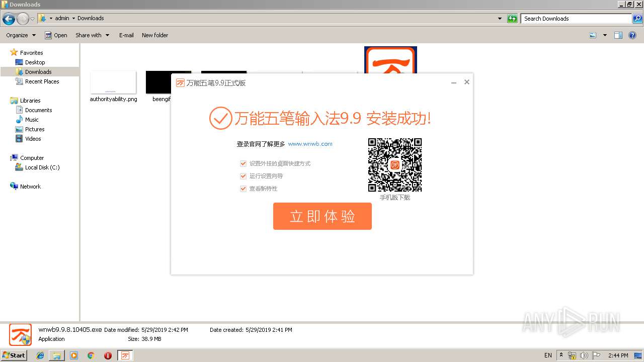Image resolution: width=644 pixels, height=362 pixels.
Task: Launch Internet Explorer from taskbar
Action: (x=40, y=355)
